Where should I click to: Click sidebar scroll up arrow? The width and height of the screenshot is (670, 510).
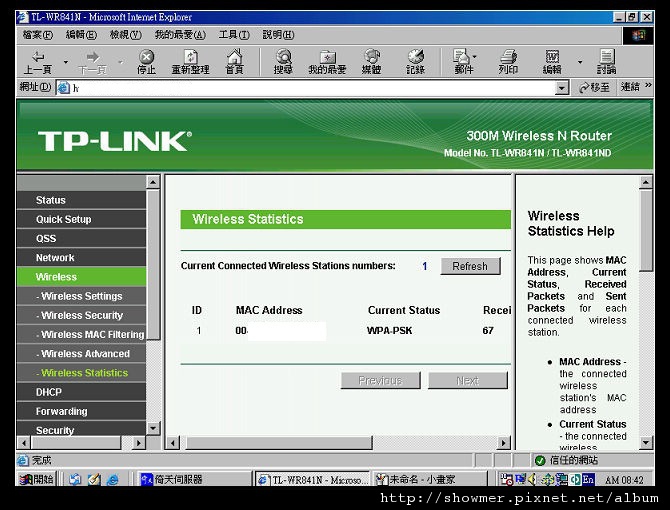(x=153, y=182)
